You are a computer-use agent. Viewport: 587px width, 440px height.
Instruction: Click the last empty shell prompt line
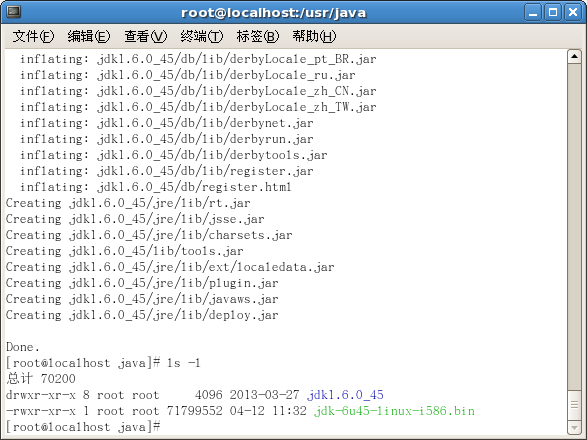pos(83,427)
